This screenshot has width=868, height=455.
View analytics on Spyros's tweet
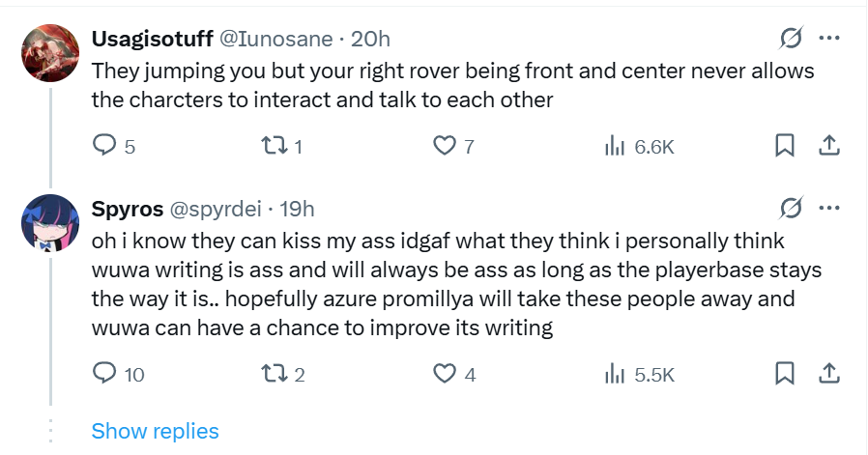[x=613, y=373]
